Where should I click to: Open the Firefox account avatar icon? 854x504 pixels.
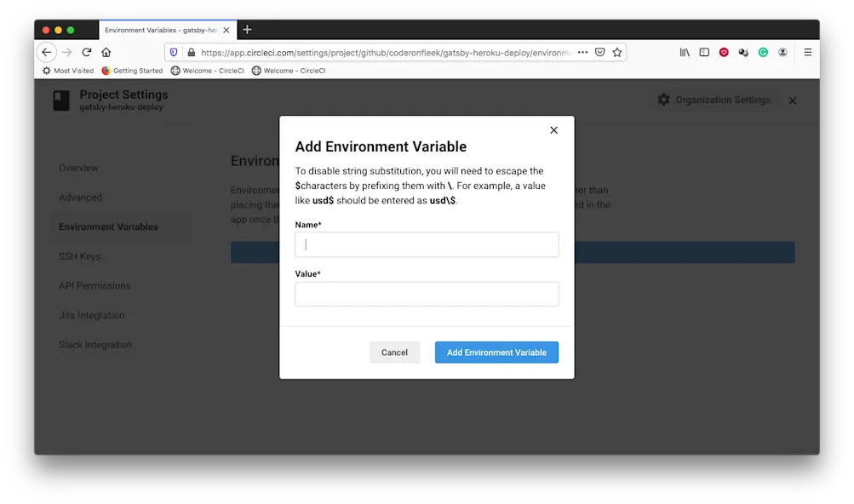[782, 52]
